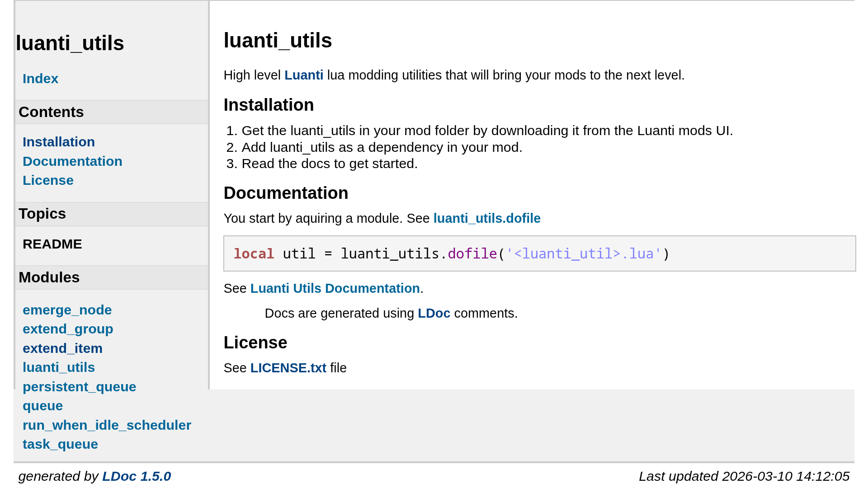Go to Documentation contents entry
The height and width of the screenshot is (488, 868).
click(72, 161)
